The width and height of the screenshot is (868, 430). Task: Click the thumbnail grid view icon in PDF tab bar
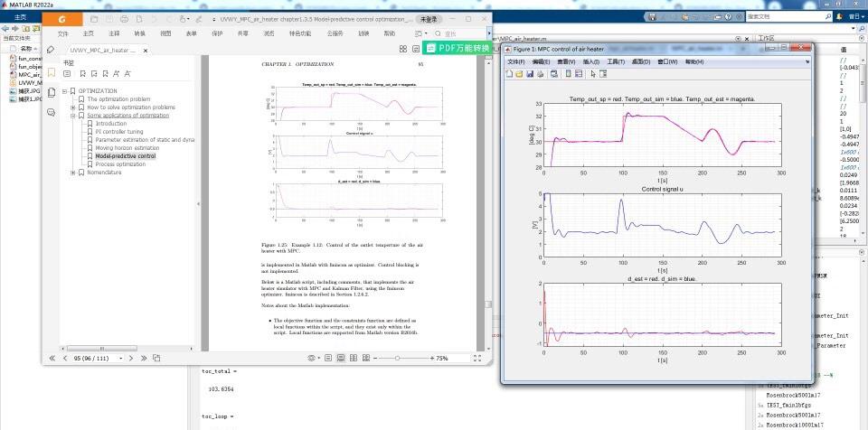403,50
